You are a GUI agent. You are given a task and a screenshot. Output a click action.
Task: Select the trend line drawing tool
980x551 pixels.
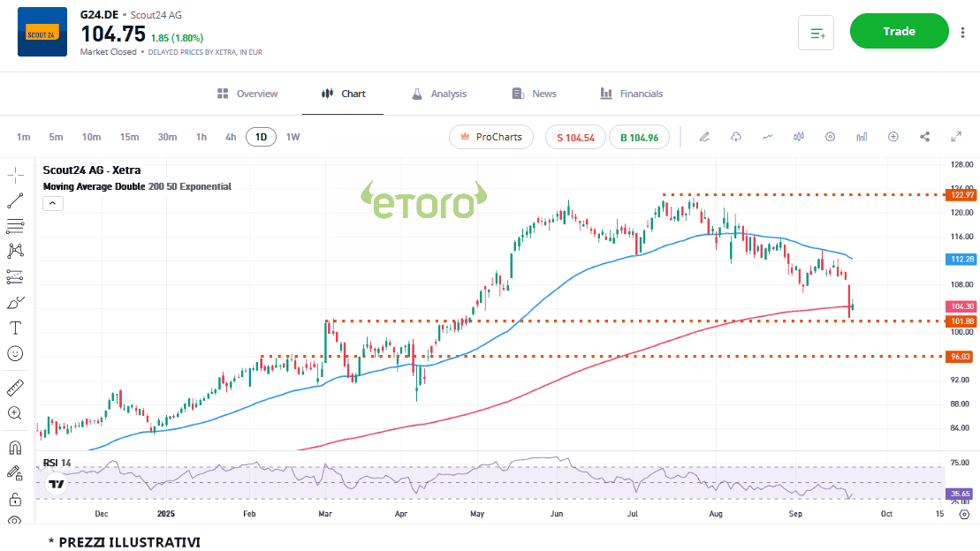point(15,200)
